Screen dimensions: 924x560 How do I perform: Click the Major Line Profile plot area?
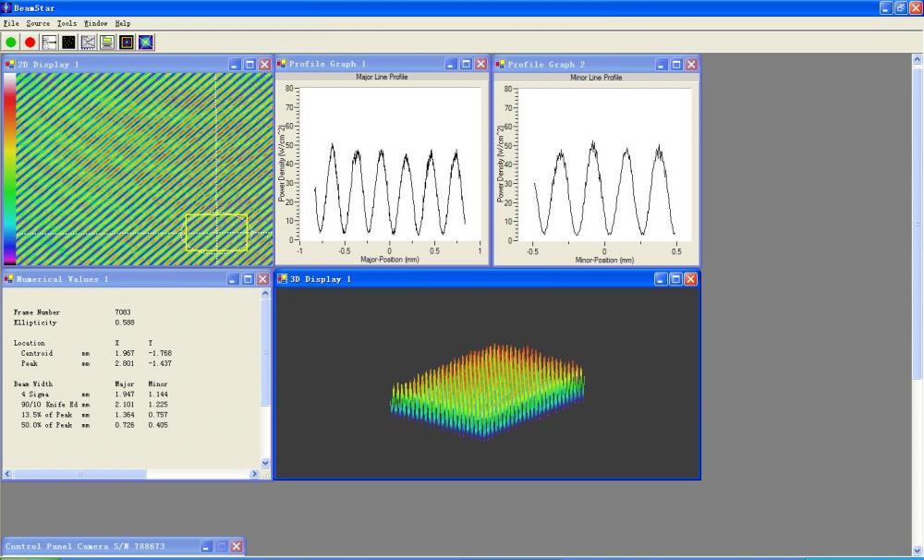click(390, 164)
